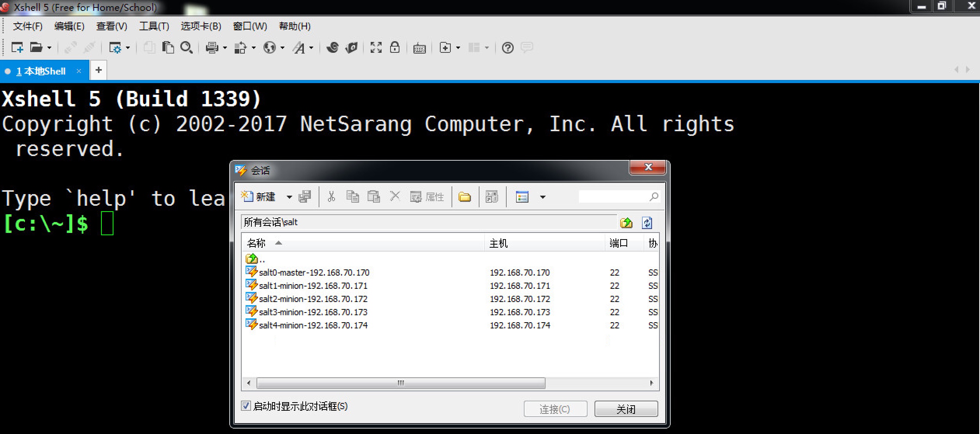The width and height of the screenshot is (980, 434).
Task: Create a new session from main toolbar
Action: [x=17, y=48]
